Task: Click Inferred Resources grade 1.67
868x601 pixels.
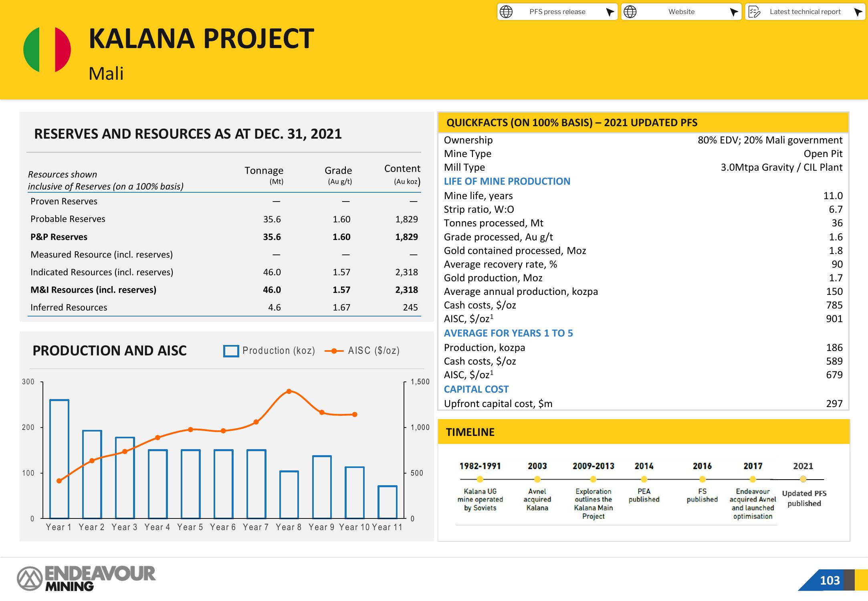Action: click(341, 307)
